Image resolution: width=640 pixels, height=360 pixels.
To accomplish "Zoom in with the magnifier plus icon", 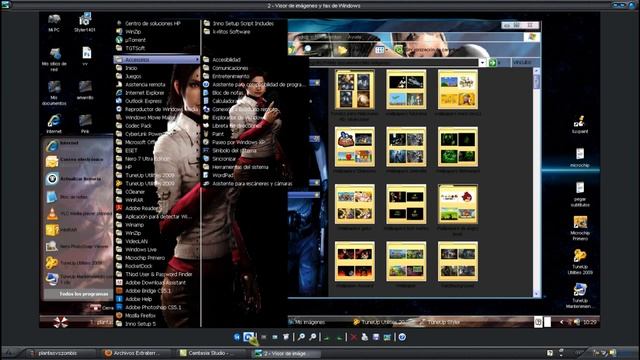I will pyautogui.click(x=301, y=337).
